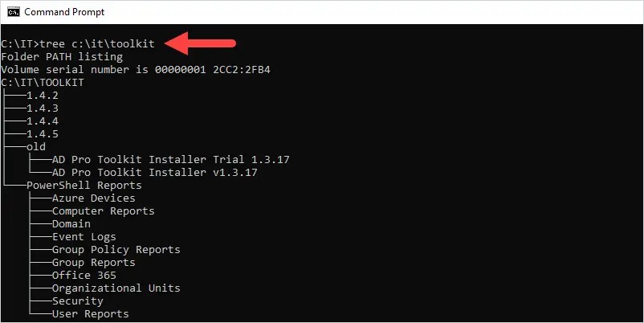Click the Organizational Units entry
The image size is (644, 323).
[x=116, y=288]
